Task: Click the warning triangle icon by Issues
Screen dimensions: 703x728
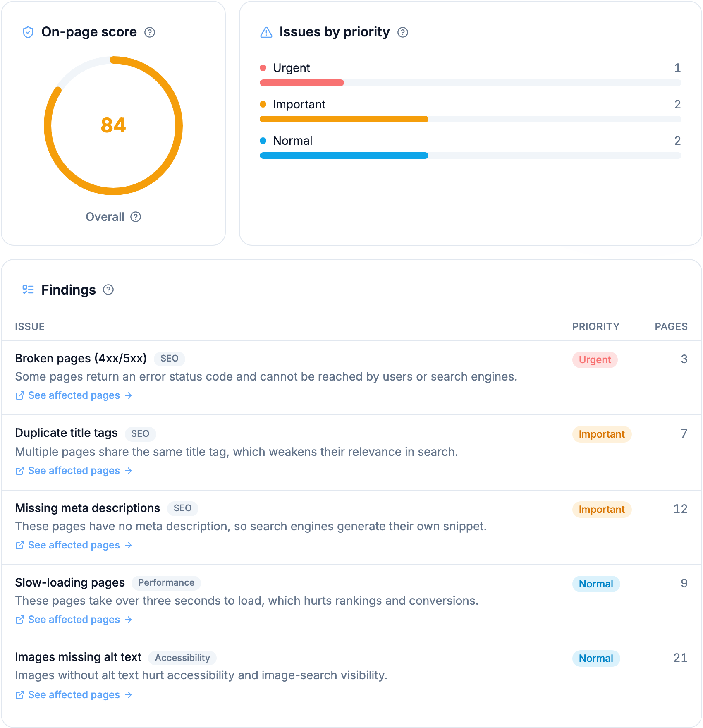Action: pos(266,32)
